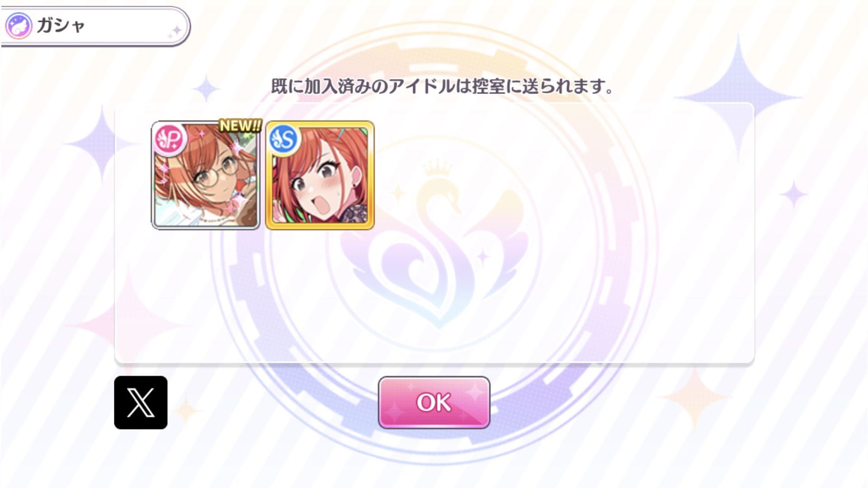The width and height of the screenshot is (868, 488).
Task: Click the 既に加入済みのアイドル notice text
Action: click(x=441, y=86)
